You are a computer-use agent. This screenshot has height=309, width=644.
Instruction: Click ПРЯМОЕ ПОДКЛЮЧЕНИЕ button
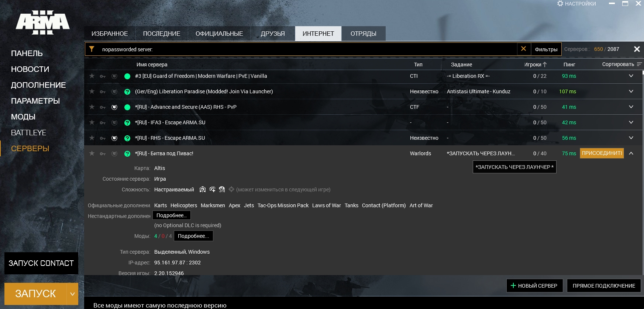click(604, 285)
